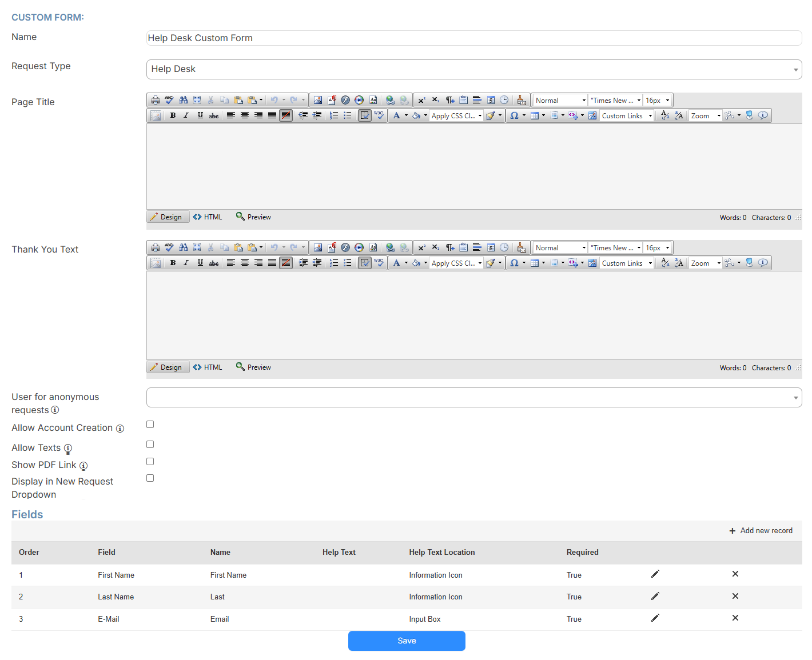Enable the Allow Account Creation checkbox

150,424
